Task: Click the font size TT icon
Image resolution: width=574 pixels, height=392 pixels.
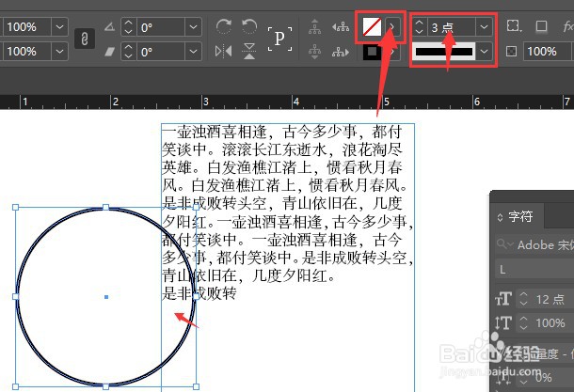Action: point(503,299)
